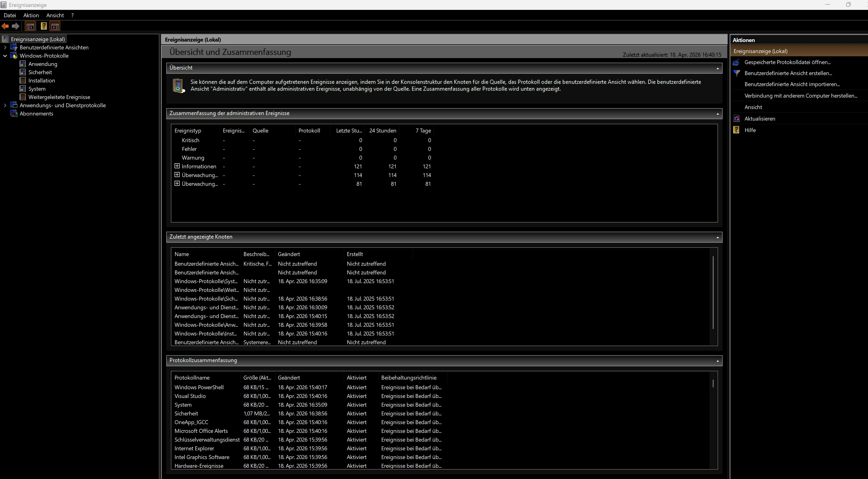Click Benutzerdefinierte Ansicht importieren action

tap(792, 84)
